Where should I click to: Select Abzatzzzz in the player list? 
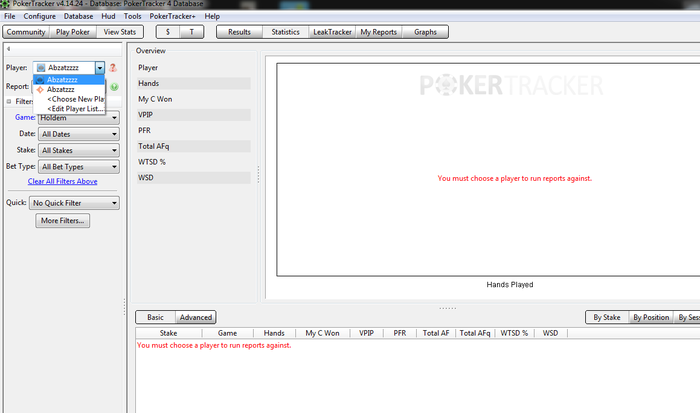pos(69,79)
